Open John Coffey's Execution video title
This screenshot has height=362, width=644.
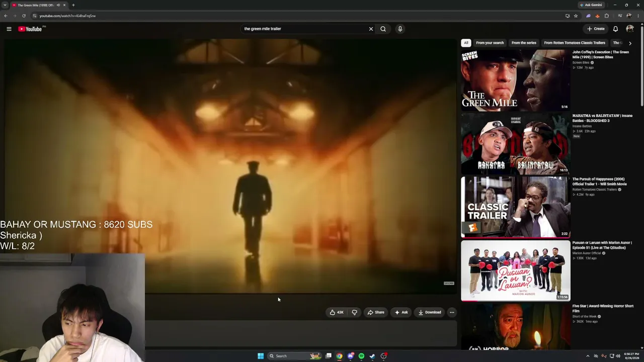(x=600, y=54)
